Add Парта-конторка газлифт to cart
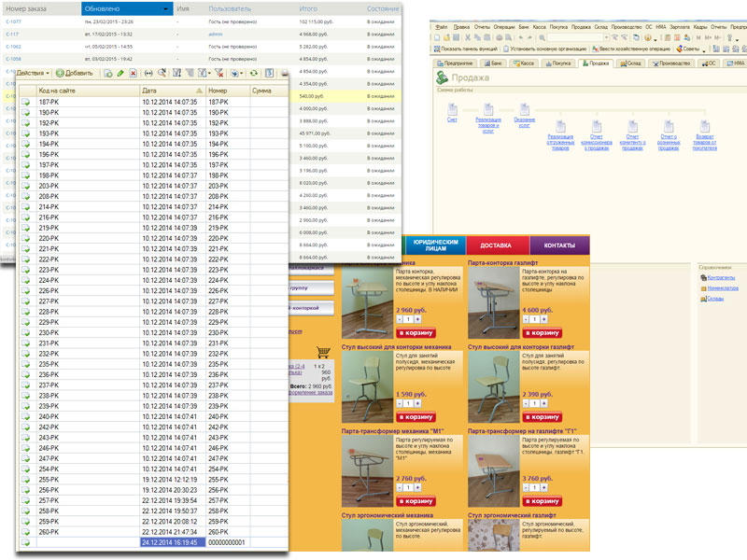Screen dimensions: 747x560 tap(542, 332)
